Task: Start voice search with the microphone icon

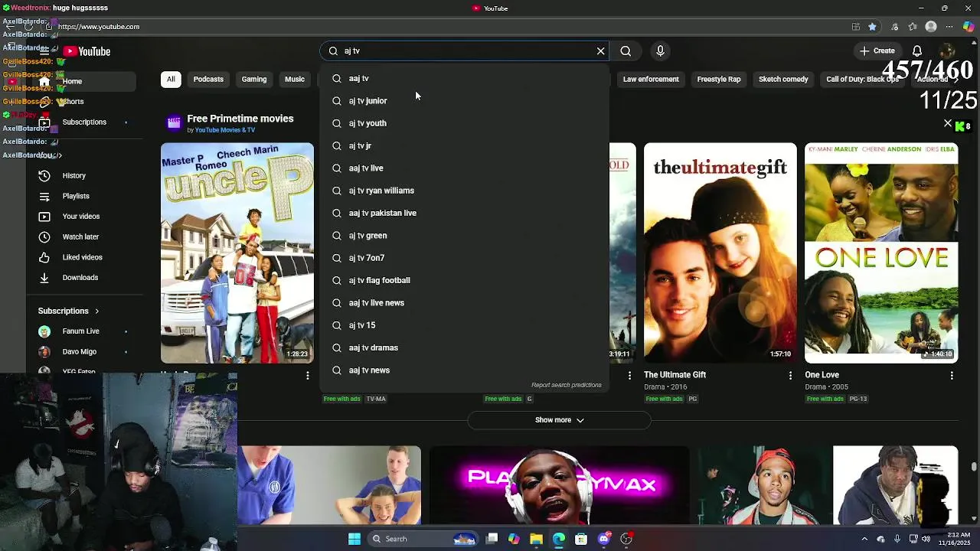Action: pyautogui.click(x=660, y=51)
